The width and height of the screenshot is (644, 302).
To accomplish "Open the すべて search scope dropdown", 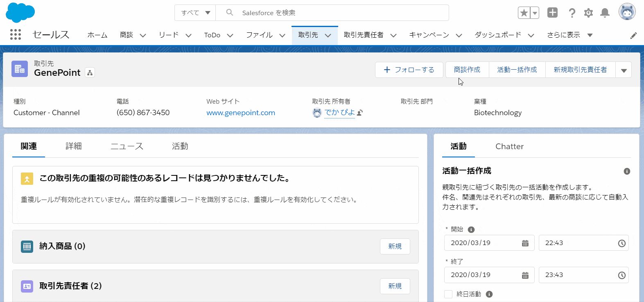I will click(195, 13).
